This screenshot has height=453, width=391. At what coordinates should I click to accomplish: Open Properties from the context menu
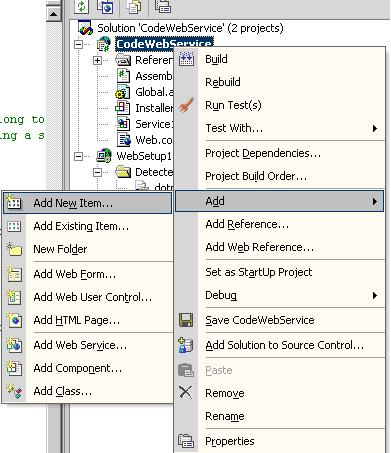280,441
